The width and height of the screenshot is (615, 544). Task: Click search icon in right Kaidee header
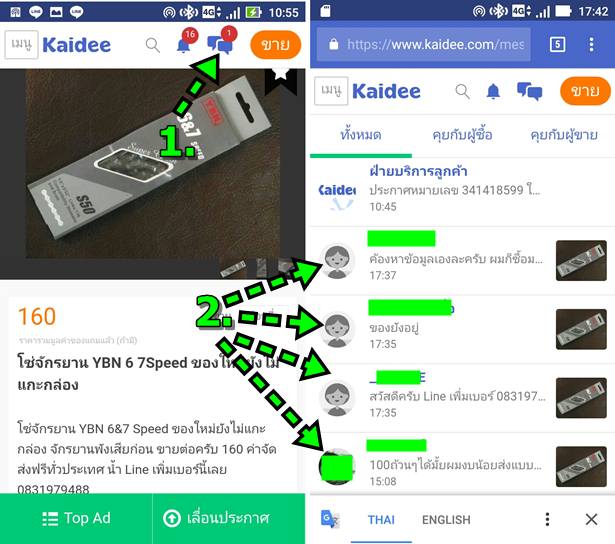click(462, 91)
